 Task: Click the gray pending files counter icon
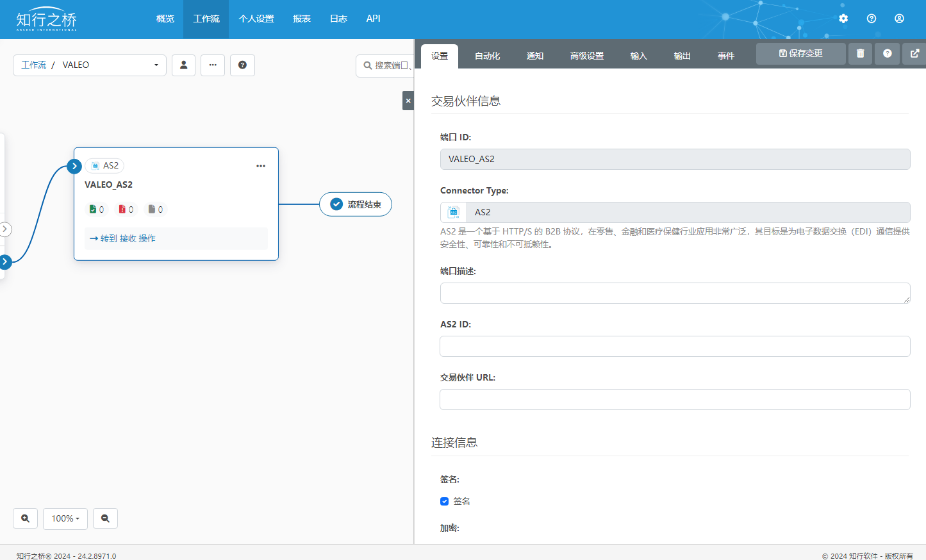pos(152,210)
